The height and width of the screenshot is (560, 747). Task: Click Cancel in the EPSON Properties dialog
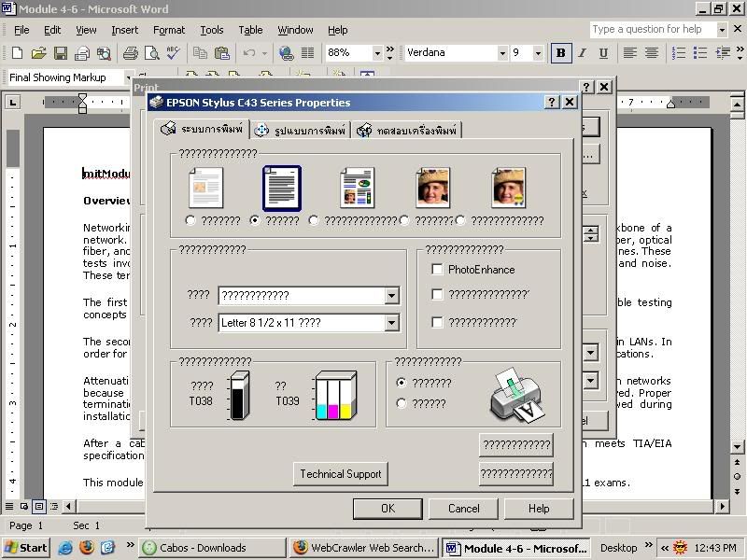[x=463, y=509]
